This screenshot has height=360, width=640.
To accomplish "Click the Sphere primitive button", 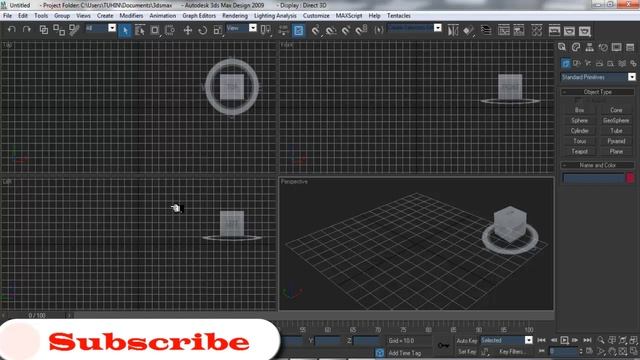I will [x=579, y=120].
